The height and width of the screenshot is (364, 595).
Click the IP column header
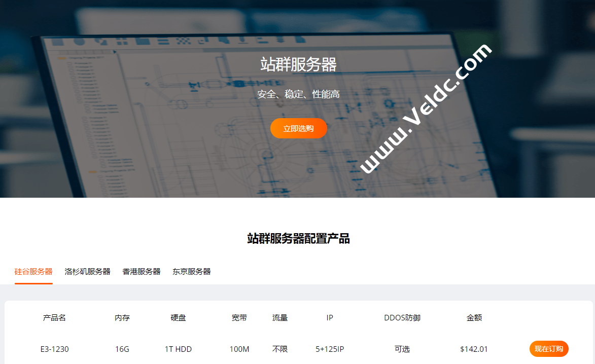click(x=329, y=318)
